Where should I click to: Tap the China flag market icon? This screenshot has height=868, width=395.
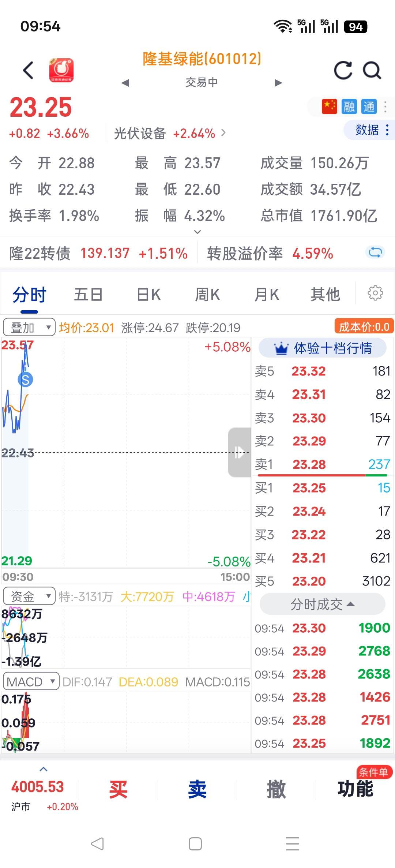point(329,106)
